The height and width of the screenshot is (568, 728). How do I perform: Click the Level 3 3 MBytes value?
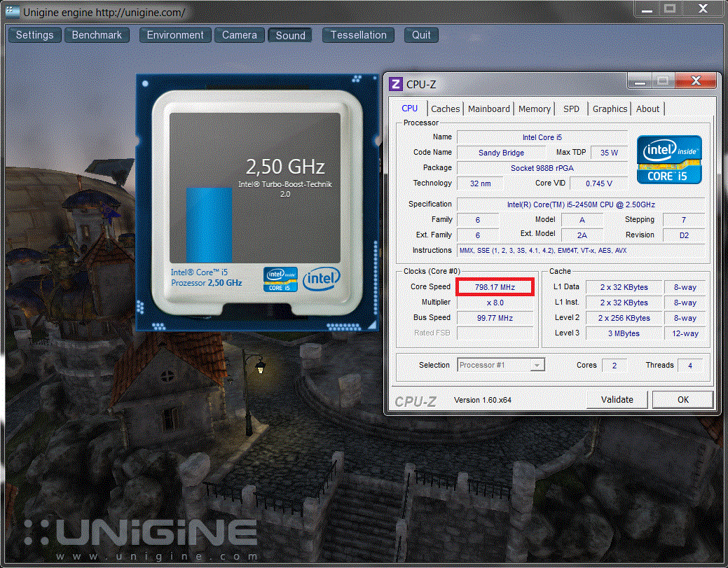[624, 333]
